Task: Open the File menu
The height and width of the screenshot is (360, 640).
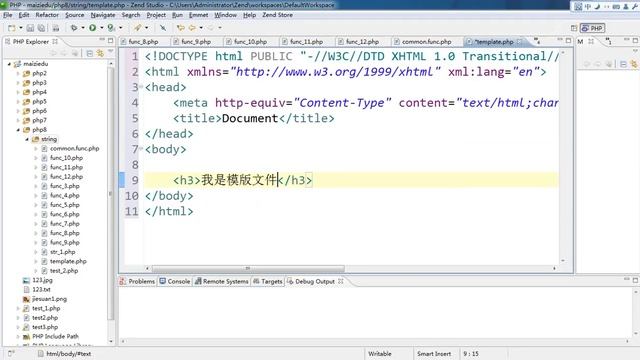Action: pos(8,15)
